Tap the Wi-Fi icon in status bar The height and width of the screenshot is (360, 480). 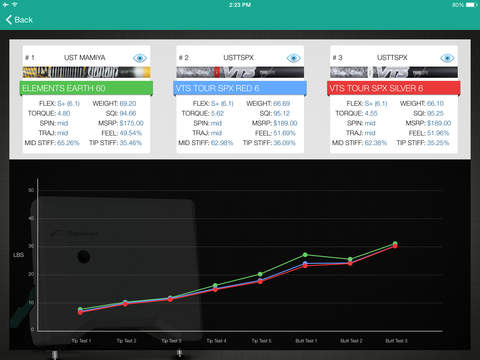[x=15, y=5]
